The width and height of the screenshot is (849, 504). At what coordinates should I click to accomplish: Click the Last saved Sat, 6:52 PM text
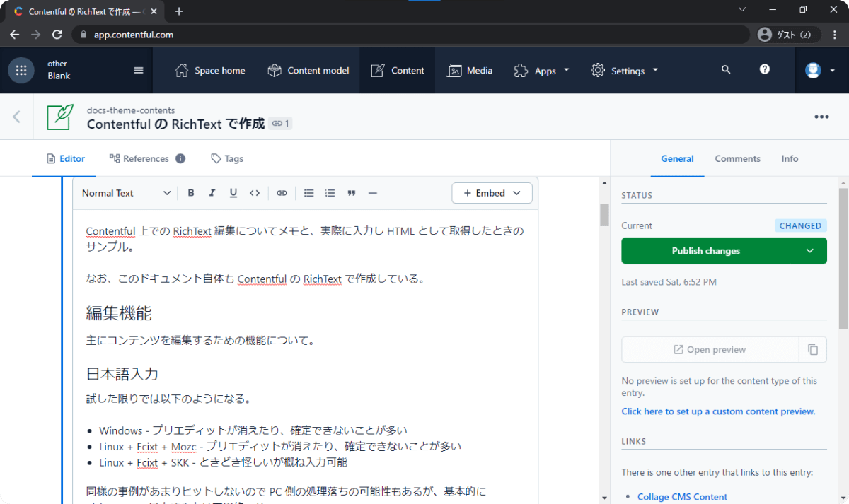click(x=669, y=282)
